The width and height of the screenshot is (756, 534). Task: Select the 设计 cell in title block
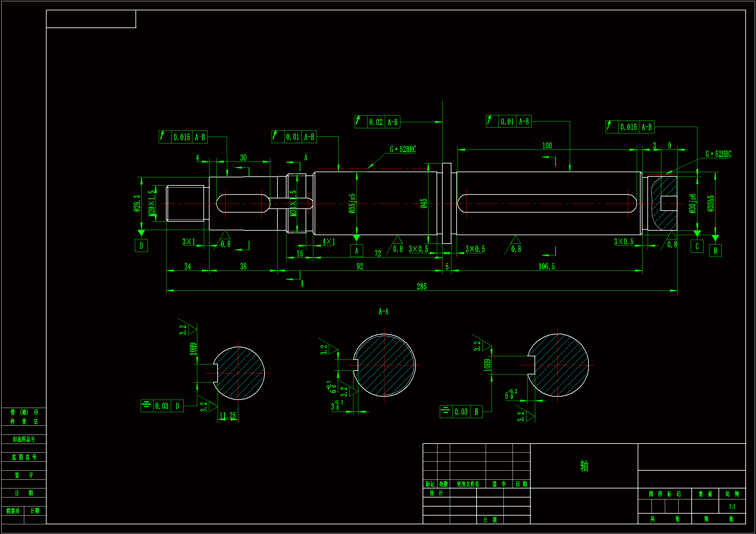[436, 493]
